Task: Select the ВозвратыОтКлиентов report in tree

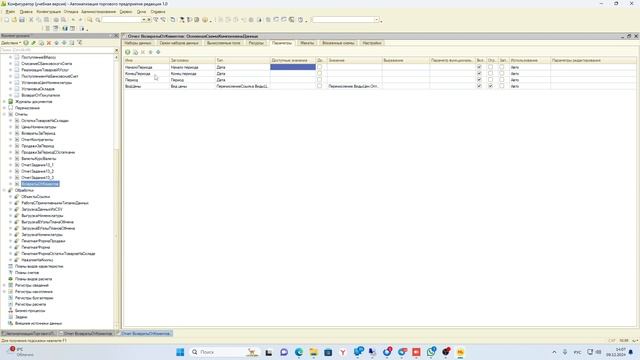Action: pyautogui.click(x=40, y=184)
